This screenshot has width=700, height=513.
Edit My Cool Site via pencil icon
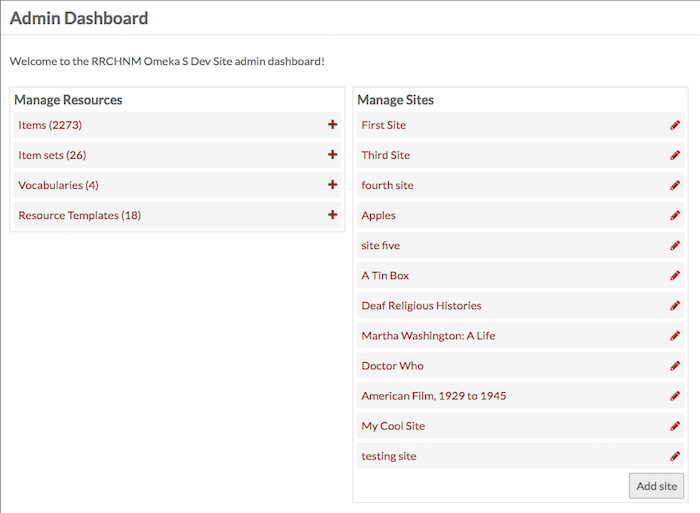675,426
